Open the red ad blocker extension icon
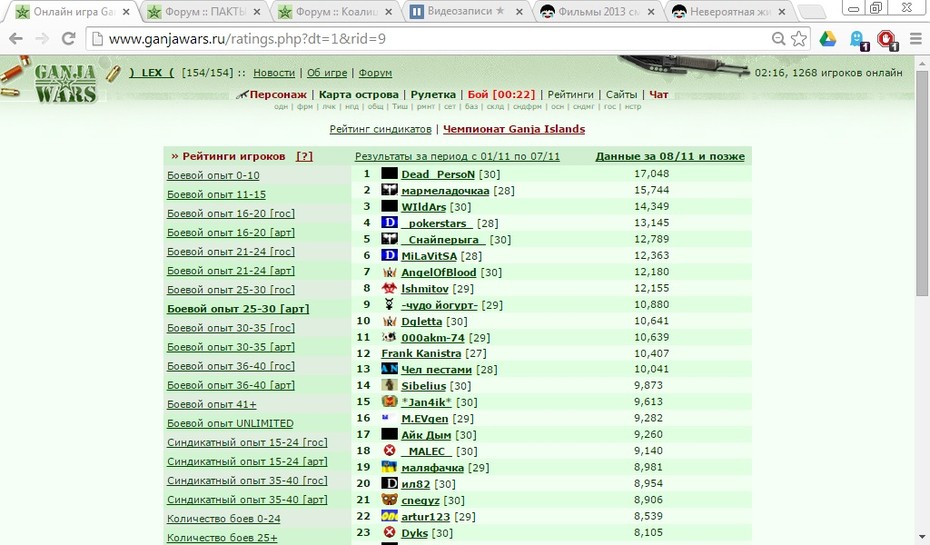 [887, 40]
